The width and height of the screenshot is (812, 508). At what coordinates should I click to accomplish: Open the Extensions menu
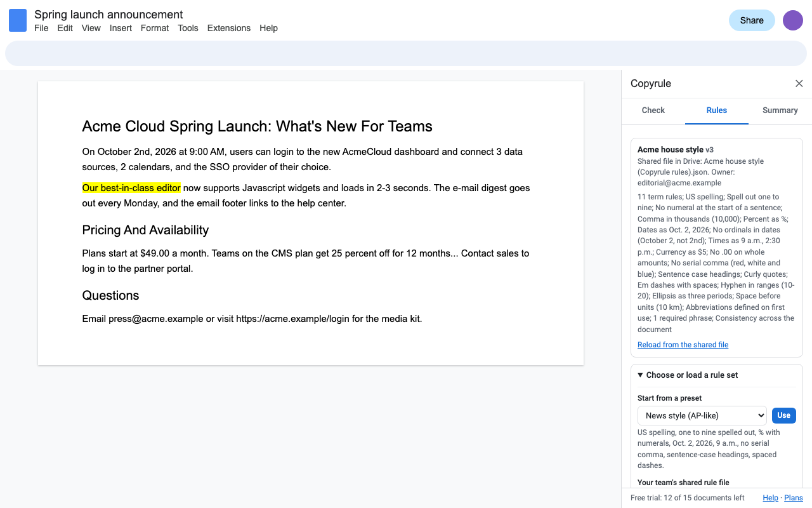[229, 28]
